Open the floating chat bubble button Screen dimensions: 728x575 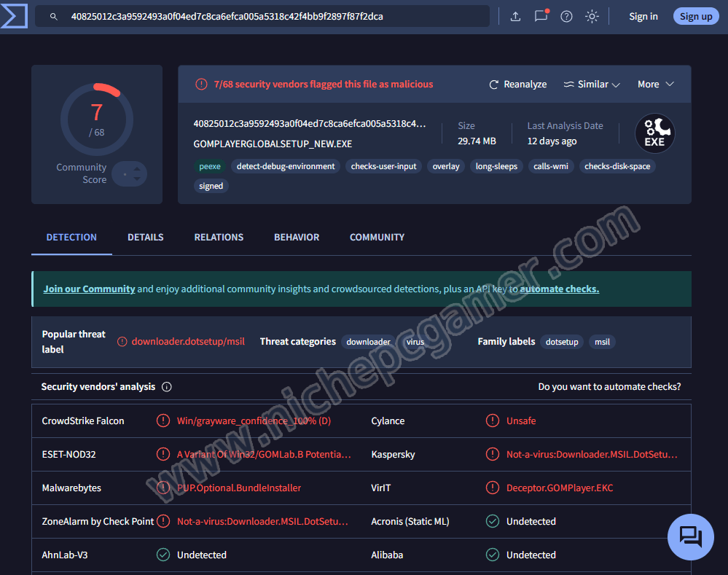pos(690,537)
